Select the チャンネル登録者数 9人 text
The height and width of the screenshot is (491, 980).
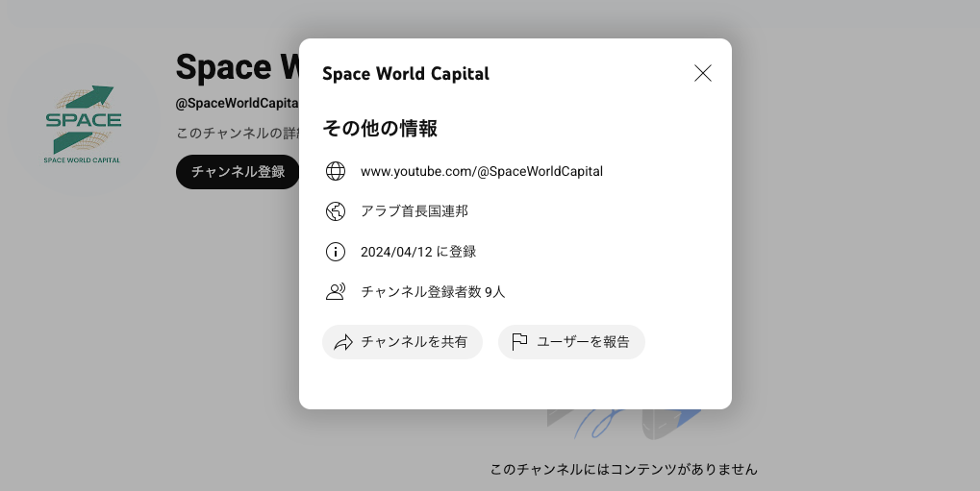click(x=432, y=292)
